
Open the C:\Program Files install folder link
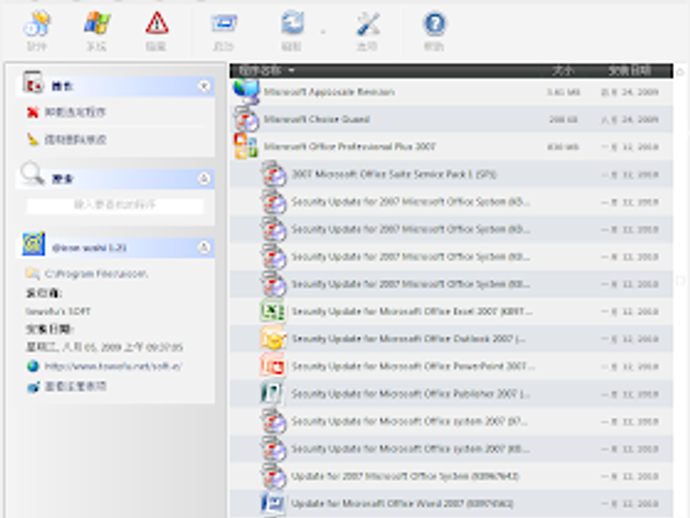pos(96,274)
